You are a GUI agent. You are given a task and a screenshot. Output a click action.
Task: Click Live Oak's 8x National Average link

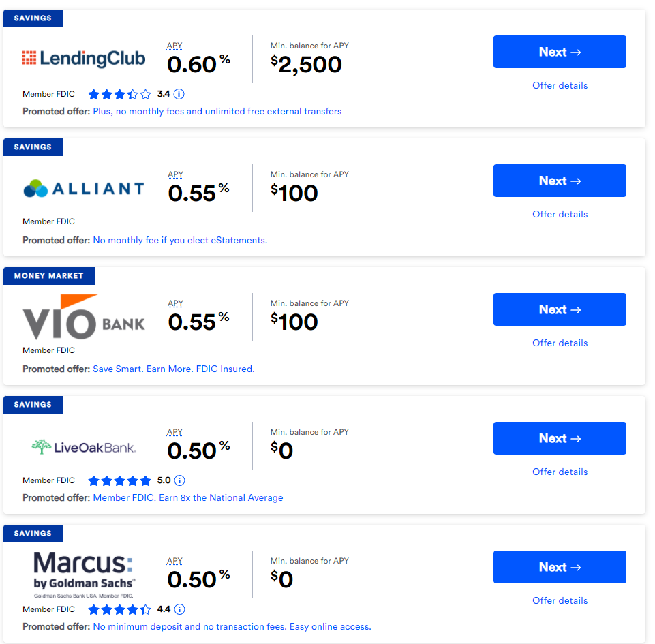187,497
